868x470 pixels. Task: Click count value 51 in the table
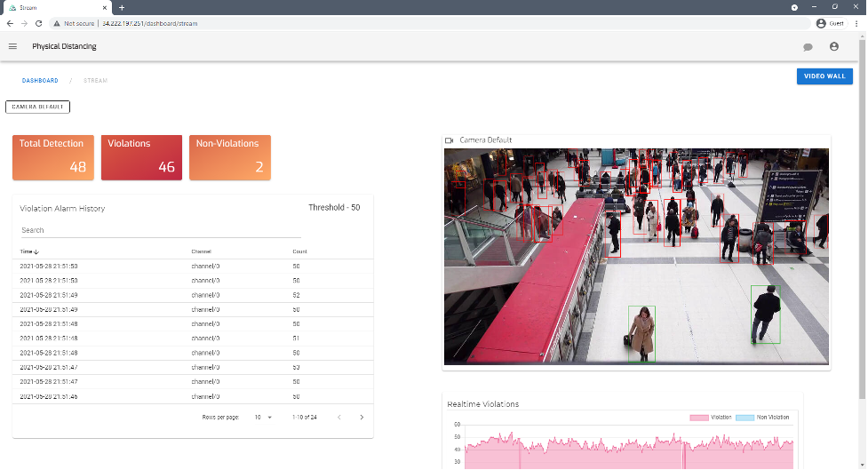[x=296, y=339]
